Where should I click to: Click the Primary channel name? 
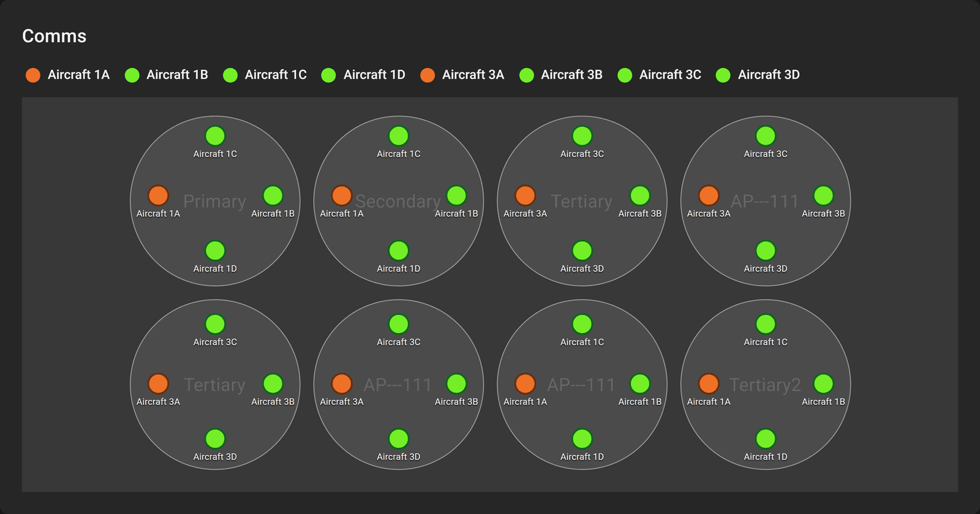[215, 202]
